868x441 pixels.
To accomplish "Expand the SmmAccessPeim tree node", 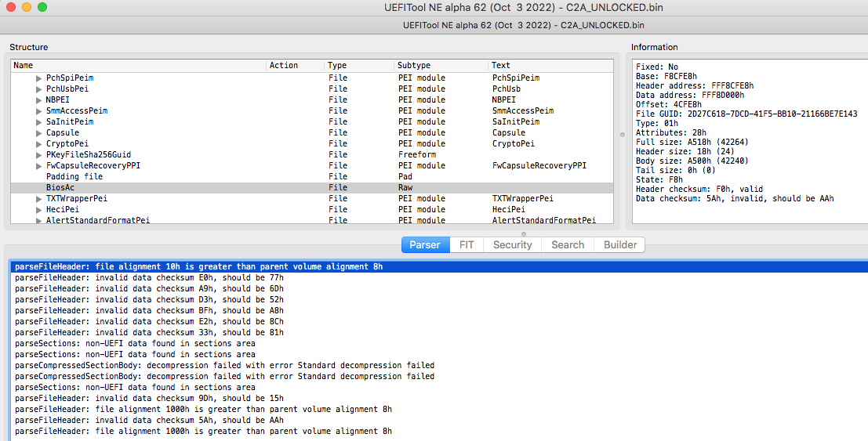I will [x=38, y=111].
